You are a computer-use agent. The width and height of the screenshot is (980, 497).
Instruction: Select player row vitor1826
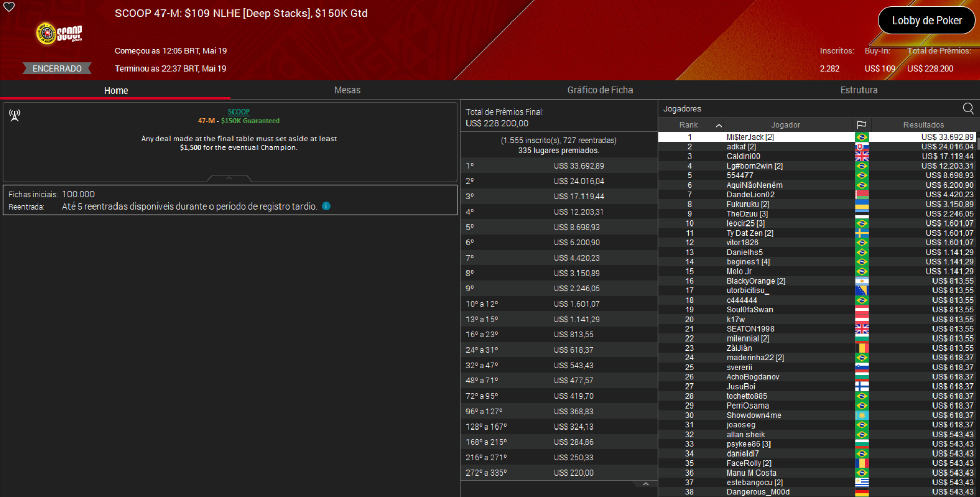pyautogui.click(x=816, y=243)
